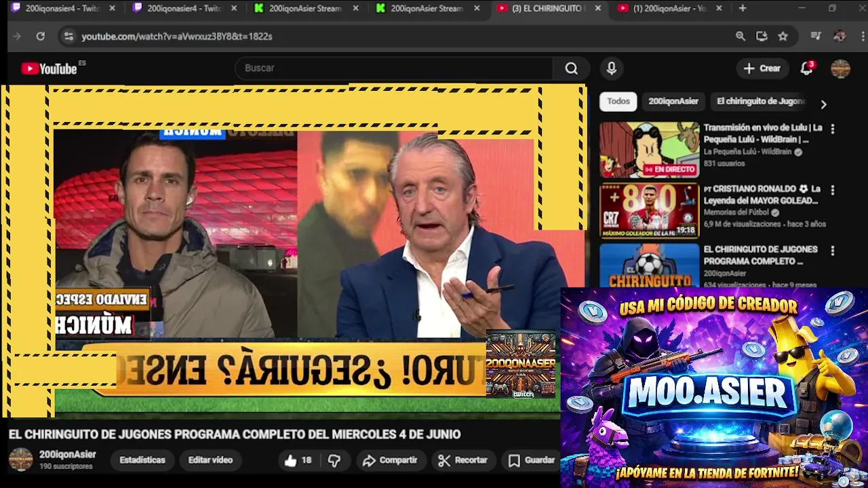Screen dimensions: 868x488
Task: Open 'EL CHIRINGUITO DE JUGONES PROGRAMA COMPLETO' sidebar title
Action: 761,255
